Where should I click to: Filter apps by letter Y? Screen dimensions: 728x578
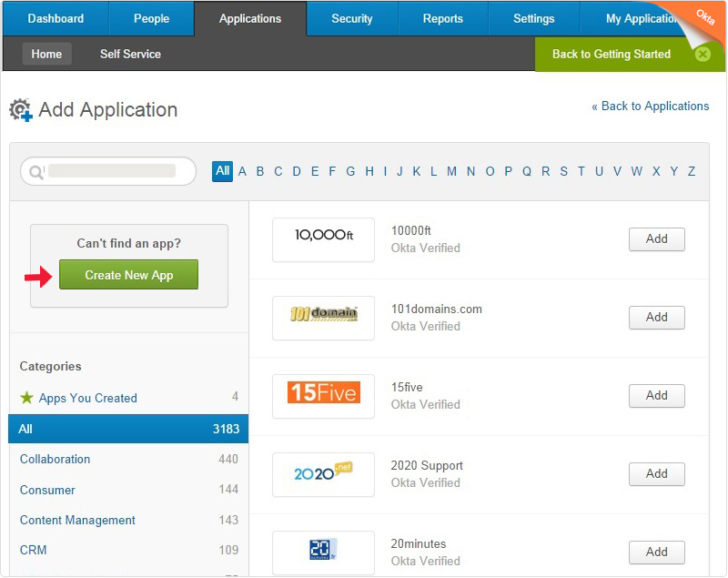coord(674,172)
